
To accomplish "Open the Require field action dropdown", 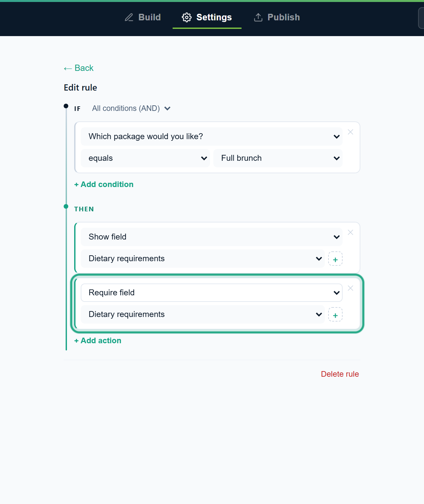I will click(x=212, y=293).
